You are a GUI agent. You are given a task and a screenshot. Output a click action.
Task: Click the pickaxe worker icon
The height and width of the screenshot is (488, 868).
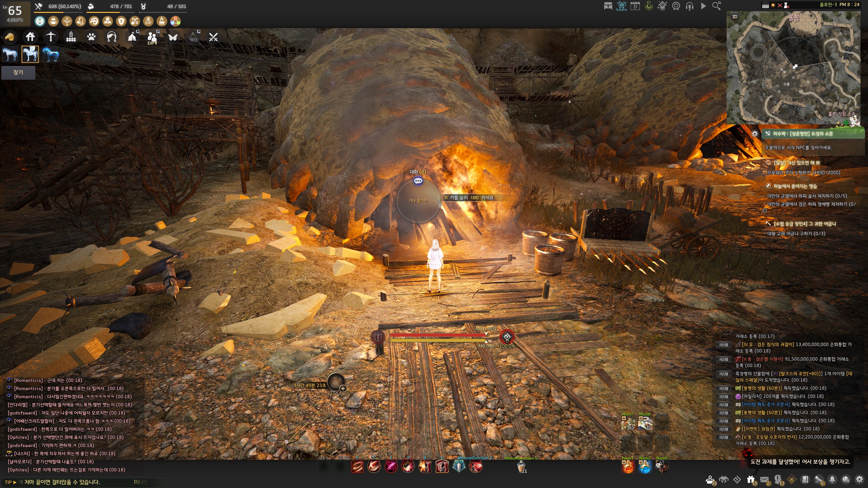(51, 37)
